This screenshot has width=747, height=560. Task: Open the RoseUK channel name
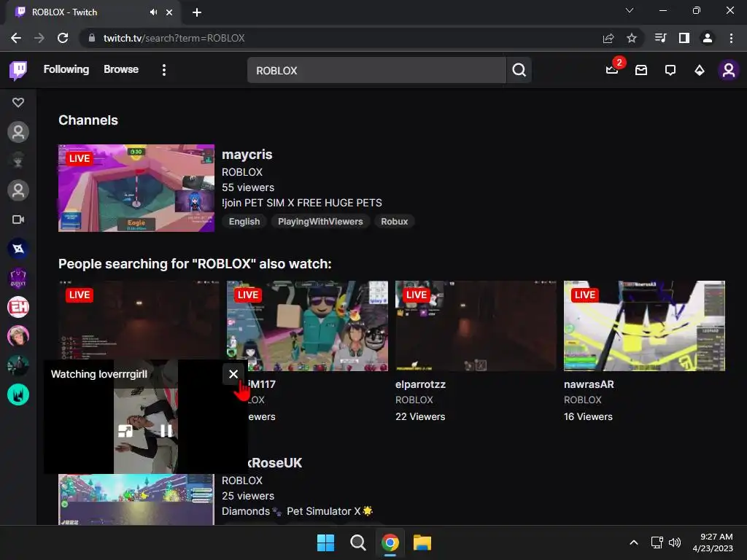point(275,463)
